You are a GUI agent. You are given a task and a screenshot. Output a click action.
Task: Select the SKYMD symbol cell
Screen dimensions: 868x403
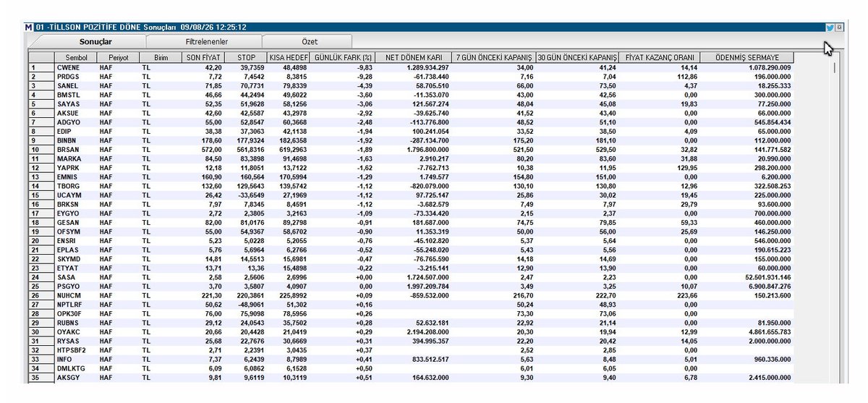76,258
